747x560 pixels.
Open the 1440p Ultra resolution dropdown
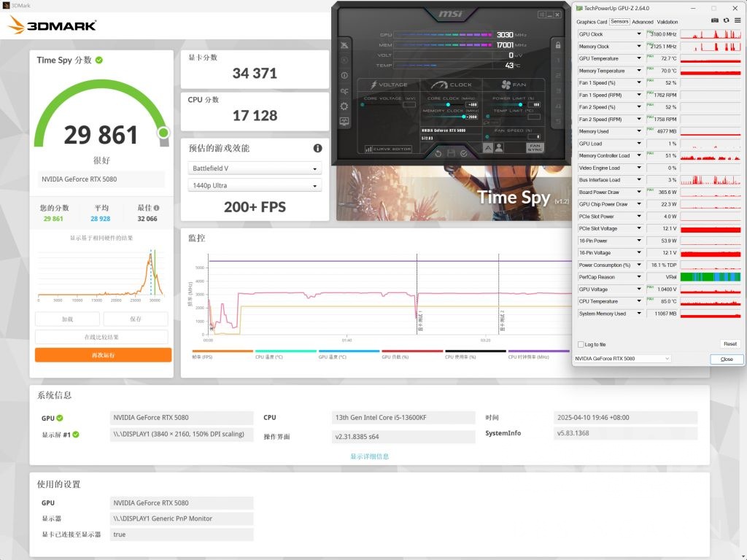(x=255, y=186)
